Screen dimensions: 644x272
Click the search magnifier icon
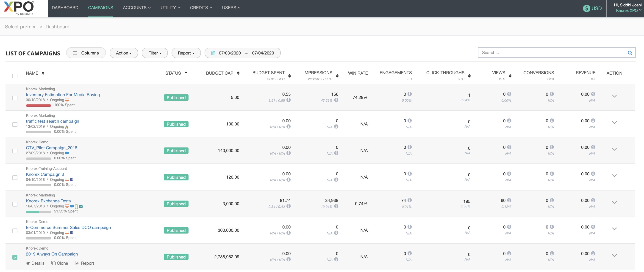(630, 53)
